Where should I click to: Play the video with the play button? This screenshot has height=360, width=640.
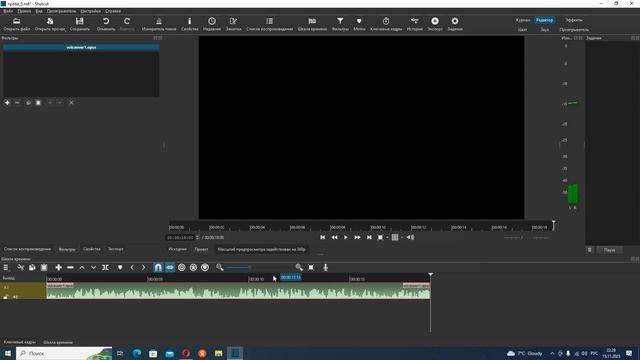click(x=346, y=237)
